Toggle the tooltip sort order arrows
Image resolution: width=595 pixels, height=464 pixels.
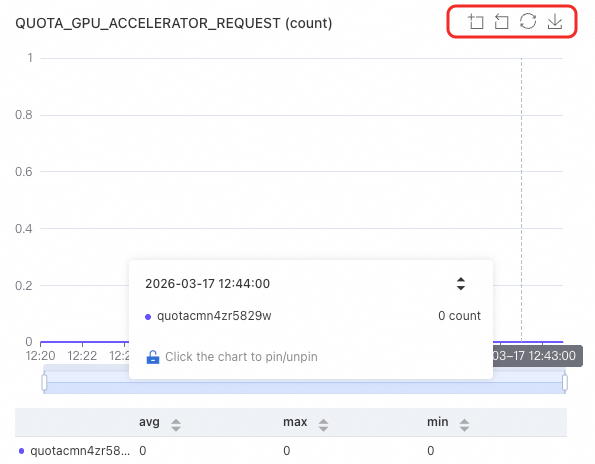[461, 283]
